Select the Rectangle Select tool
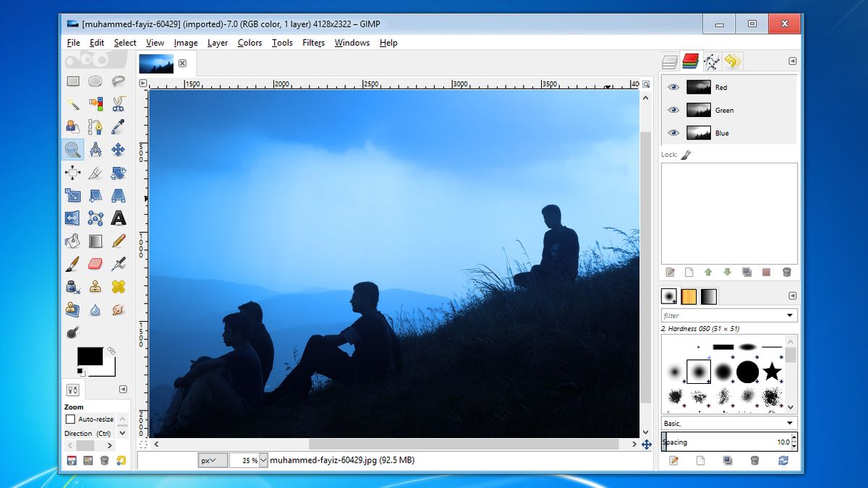Viewport: 868px width, 488px height. point(72,82)
